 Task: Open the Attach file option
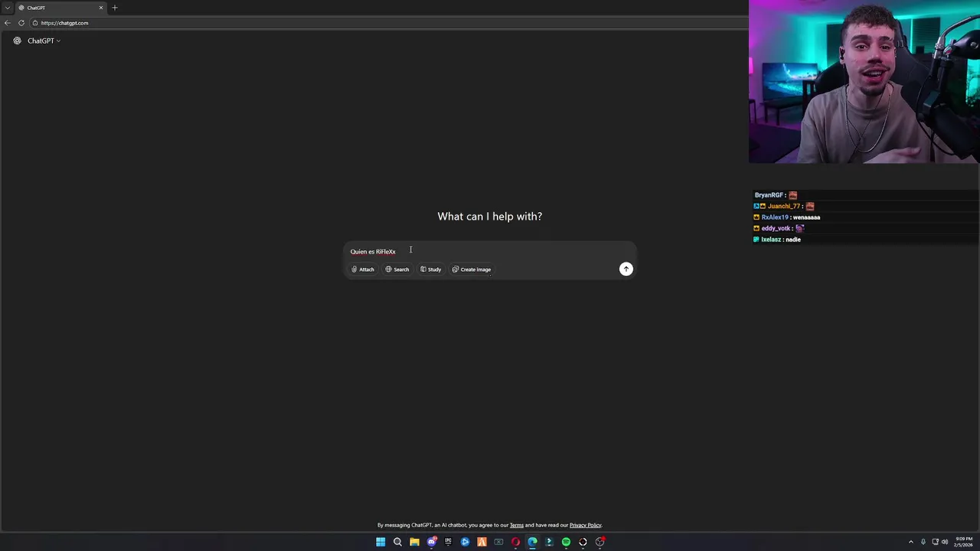click(363, 269)
